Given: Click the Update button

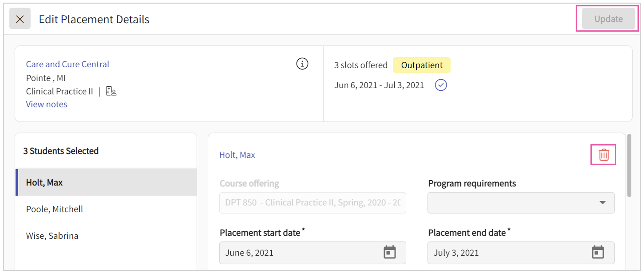Looking at the screenshot, I should click(x=608, y=19).
